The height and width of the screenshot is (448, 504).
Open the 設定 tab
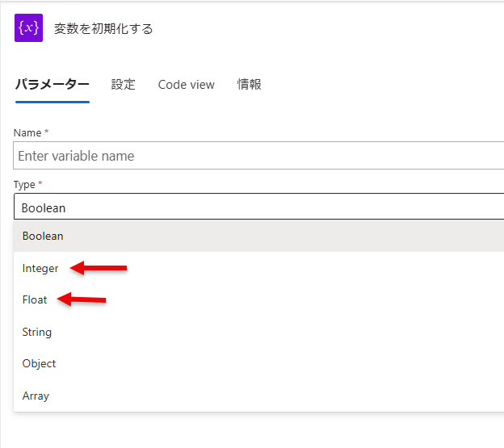123,85
